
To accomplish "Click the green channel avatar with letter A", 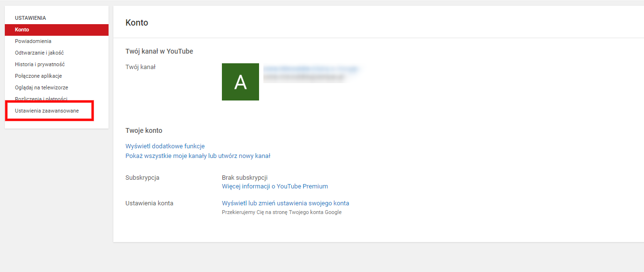I will pyautogui.click(x=240, y=82).
